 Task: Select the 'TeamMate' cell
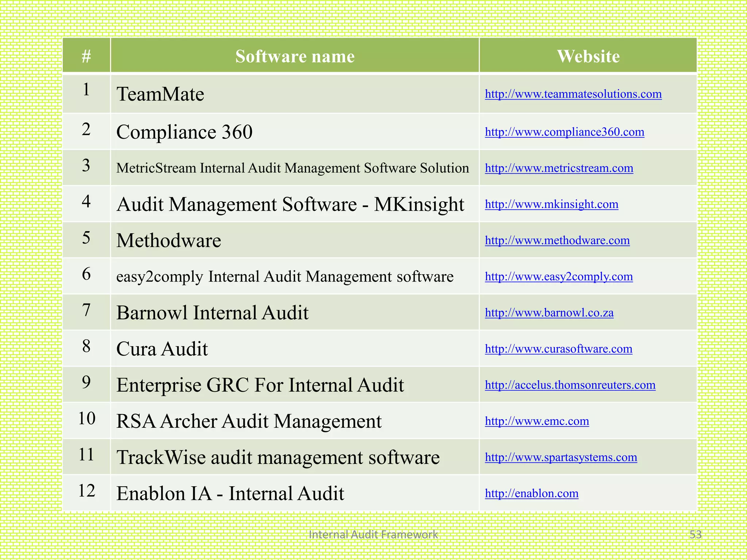click(x=295, y=94)
